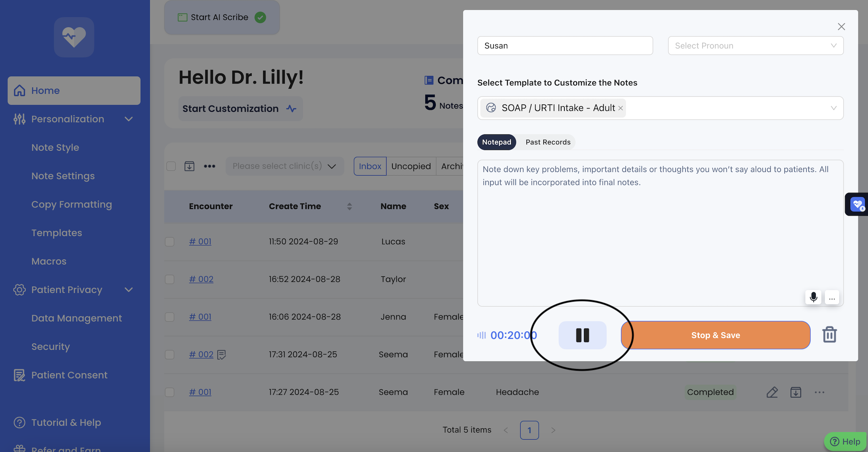Toggle the select-all checkbox above table
Image resolution: width=868 pixels, height=452 pixels.
click(171, 166)
